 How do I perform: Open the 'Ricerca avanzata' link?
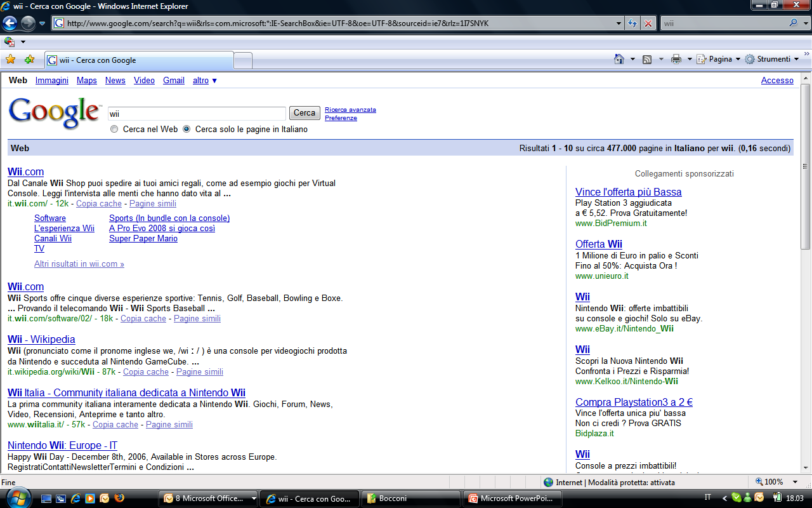coord(350,109)
